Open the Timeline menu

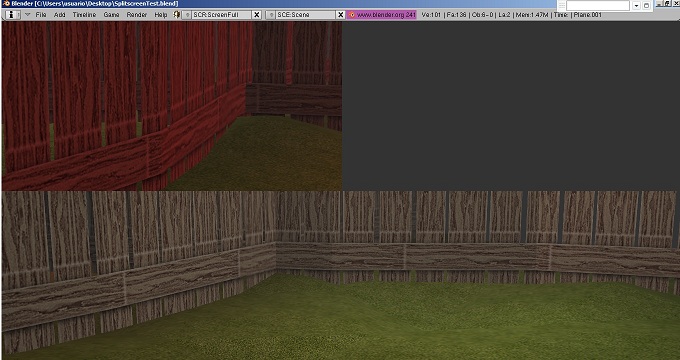(84, 15)
